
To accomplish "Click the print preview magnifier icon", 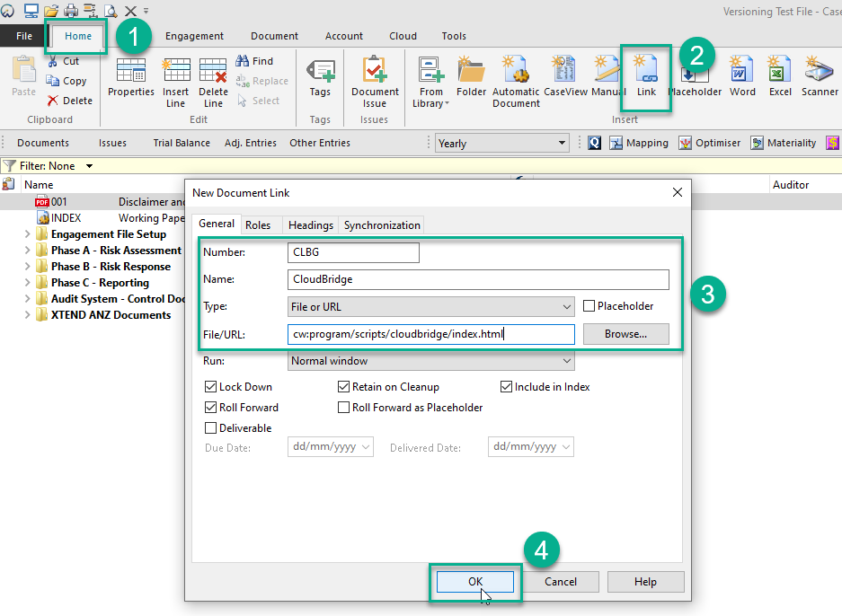I will (x=111, y=10).
